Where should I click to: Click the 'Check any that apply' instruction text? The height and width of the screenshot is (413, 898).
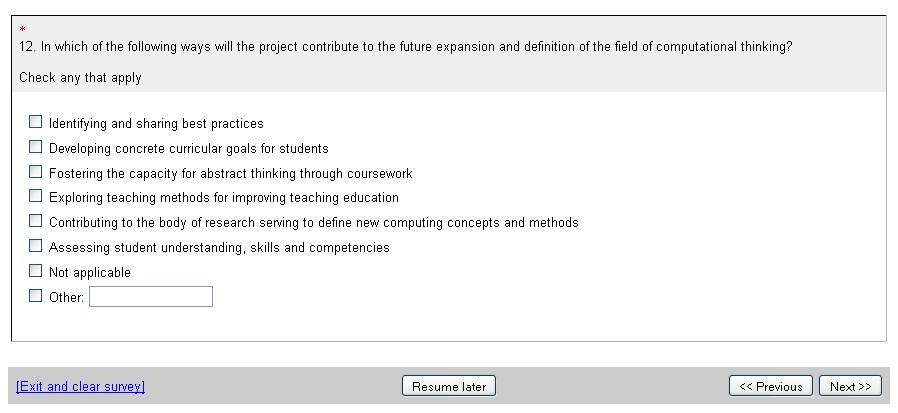pyautogui.click(x=80, y=78)
